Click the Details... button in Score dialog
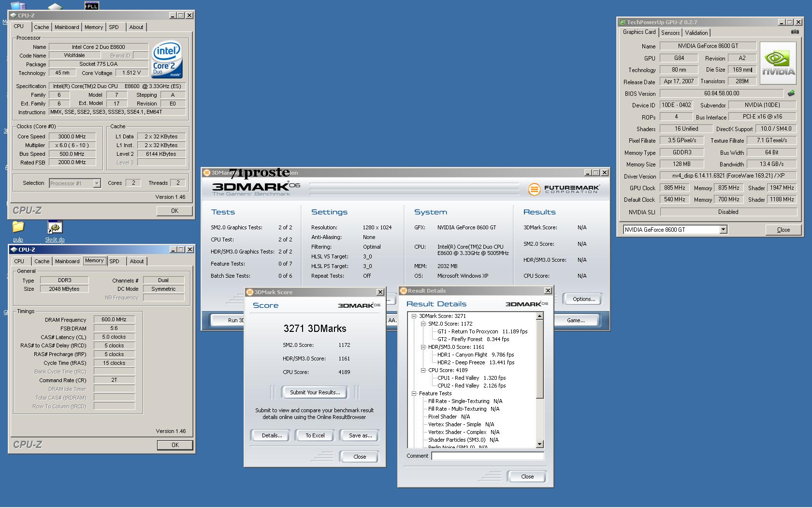The height and width of the screenshot is (508, 812). tap(272, 435)
